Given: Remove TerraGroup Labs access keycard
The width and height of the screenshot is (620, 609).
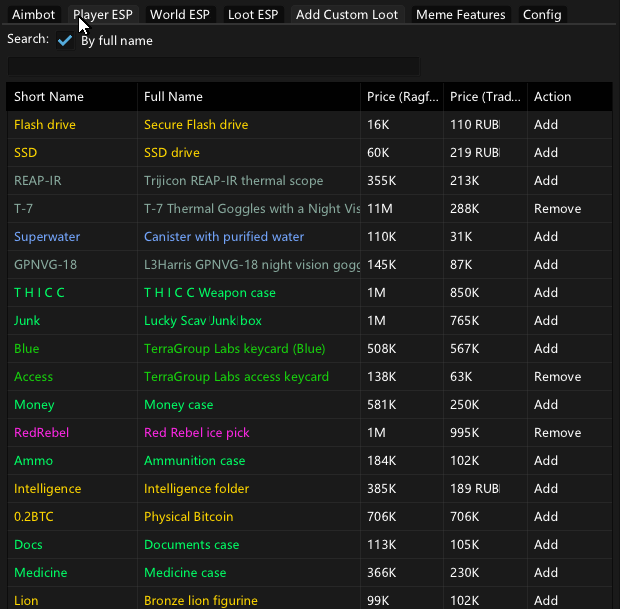Looking at the screenshot, I should [x=557, y=377].
